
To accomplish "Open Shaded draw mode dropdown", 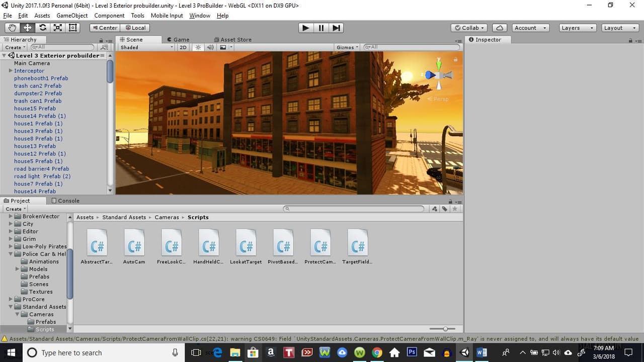I will [146, 47].
